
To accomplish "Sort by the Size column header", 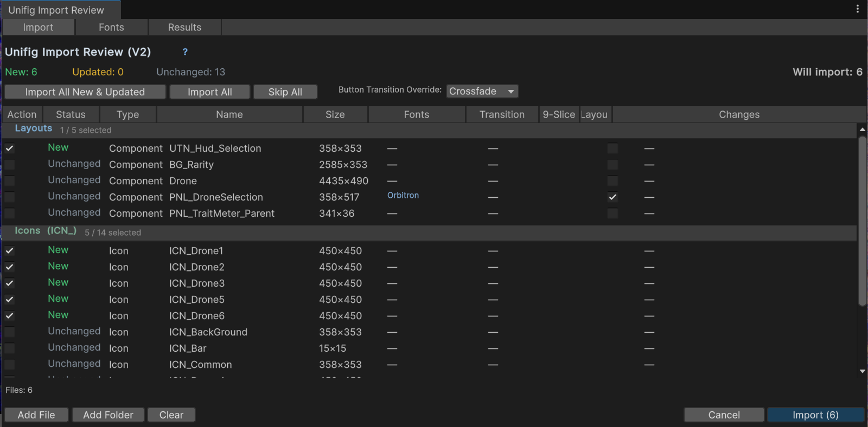I will pos(335,114).
